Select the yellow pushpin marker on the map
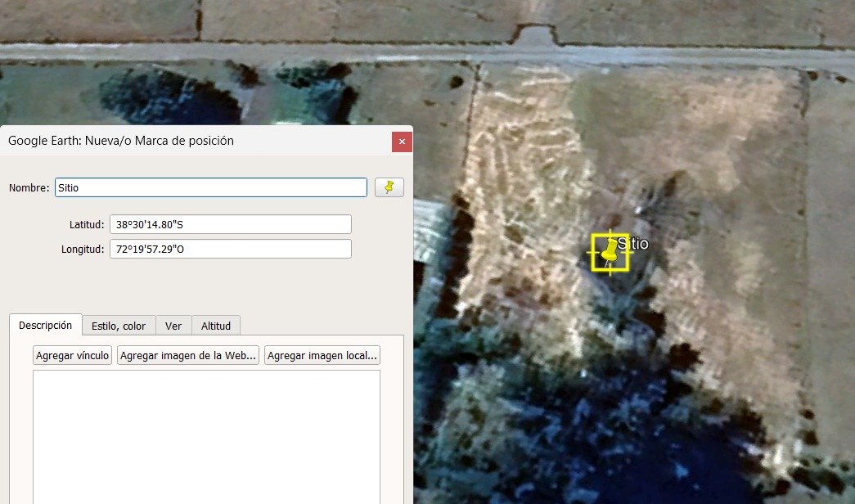855x504 pixels. 610,253
